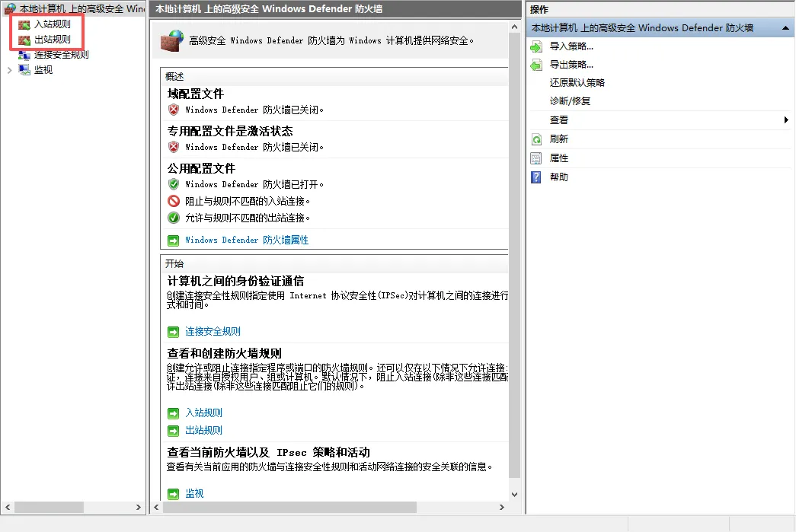Click center pane horizontal scrollbar right arrow
The width and height of the screenshot is (796, 532).
(x=501, y=507)
